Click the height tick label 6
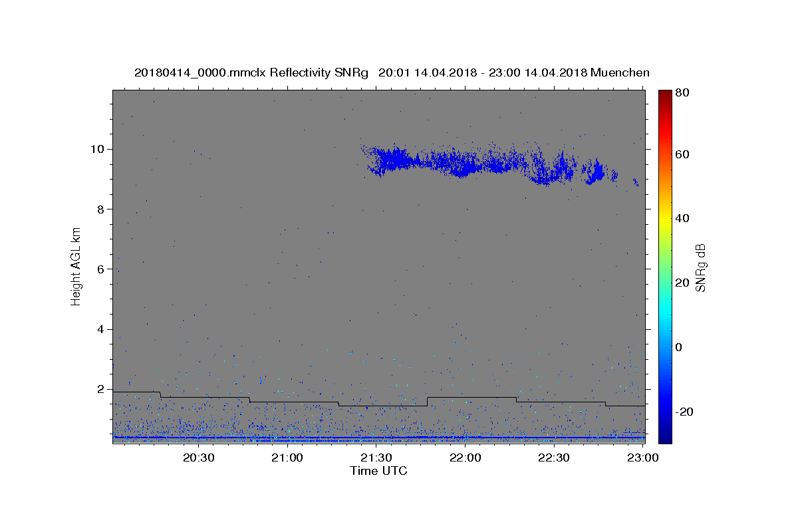 100,269
